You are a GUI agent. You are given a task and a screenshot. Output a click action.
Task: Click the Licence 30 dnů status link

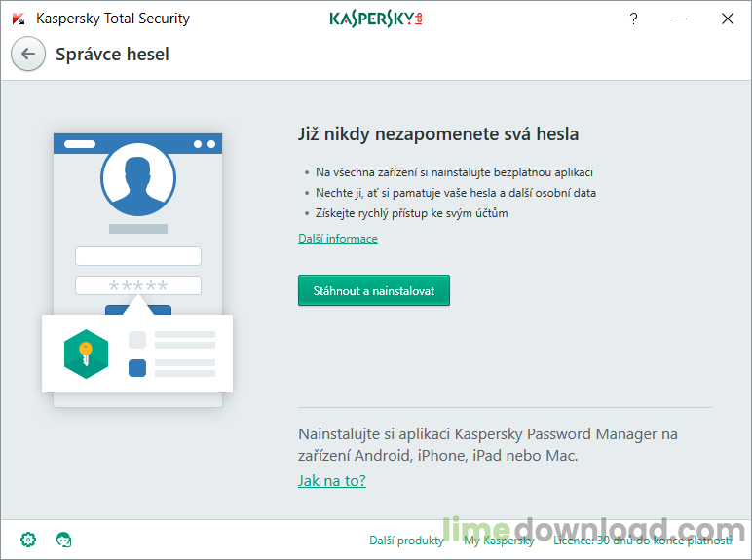click(x=643, y=541)
